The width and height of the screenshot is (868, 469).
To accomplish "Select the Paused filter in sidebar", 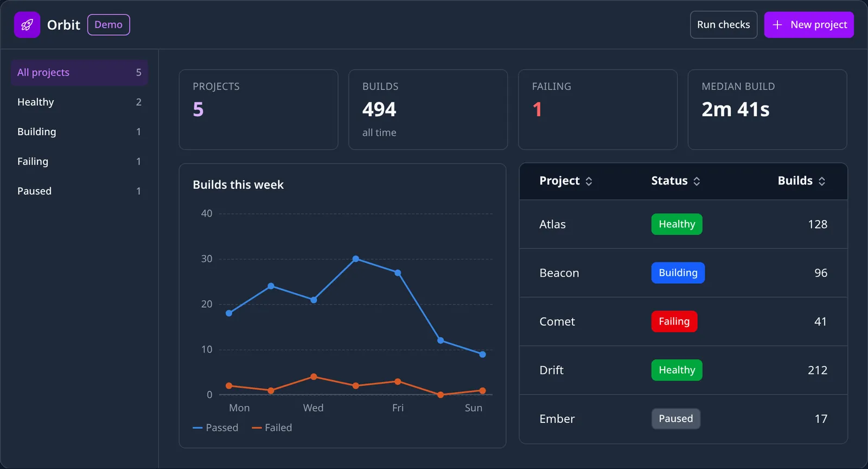I will 79,191.
